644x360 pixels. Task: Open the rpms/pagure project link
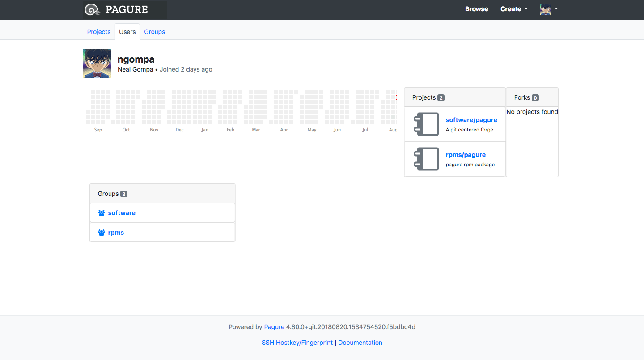466,155
